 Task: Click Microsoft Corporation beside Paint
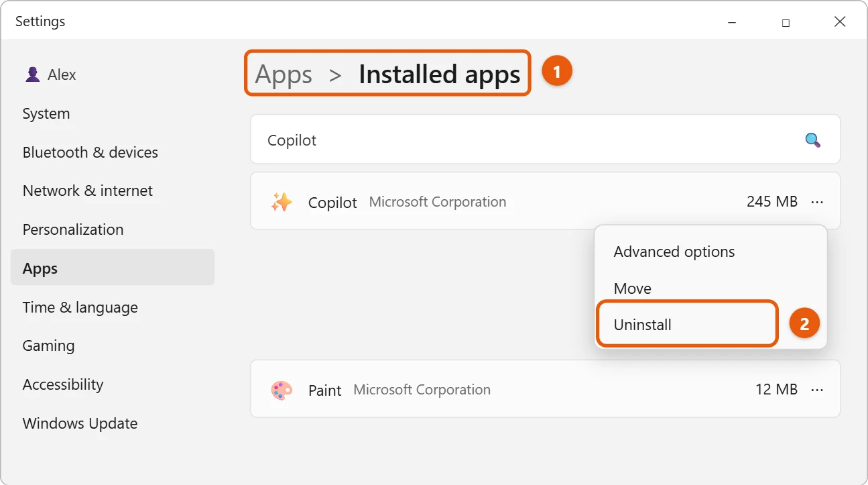[x=422, y=389]
